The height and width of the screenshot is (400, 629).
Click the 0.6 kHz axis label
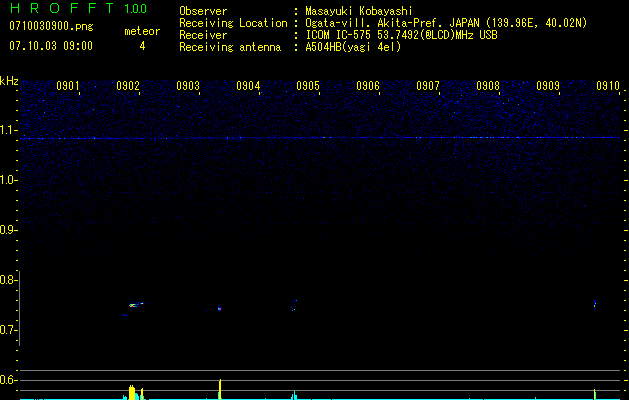coord(8,380)
